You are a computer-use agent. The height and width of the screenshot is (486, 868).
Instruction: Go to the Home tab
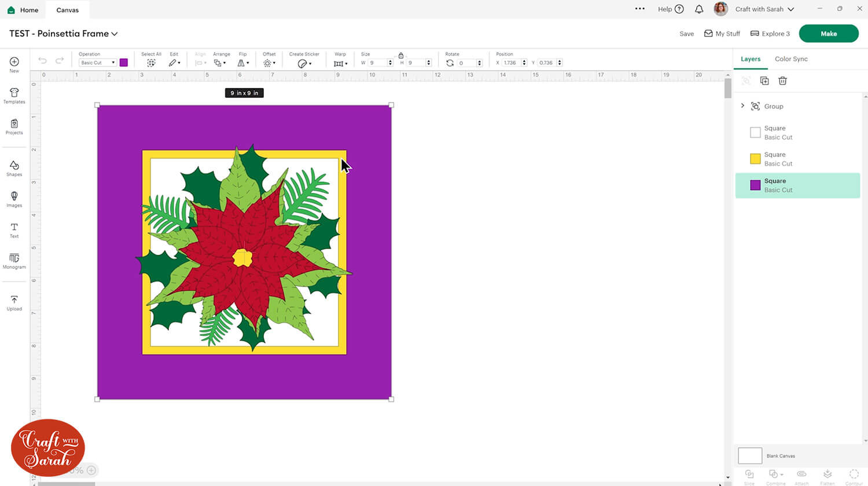pyautogui.click(x=23, y=10)
